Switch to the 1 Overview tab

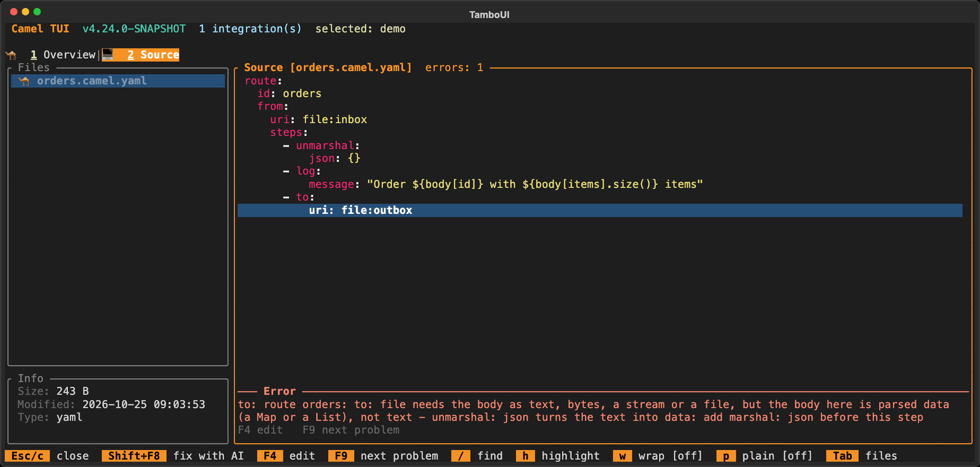(63, 55)
